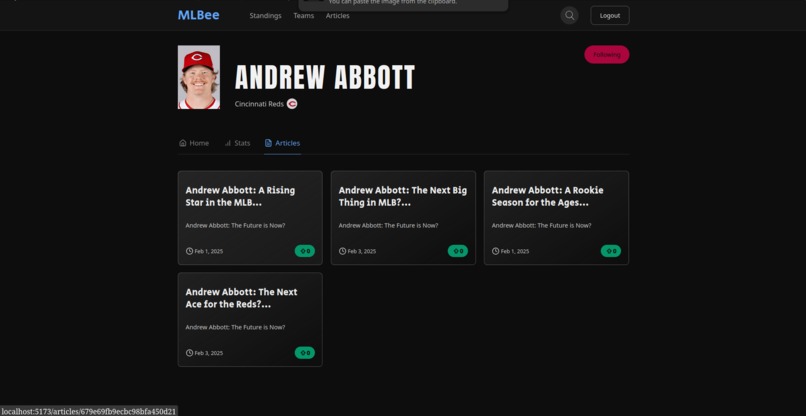Image resolution: width=806 pixels, height=416 pixels.
Task: Go to Articles in top navigation
Action: pyautogui.click(x=337, y=15)
